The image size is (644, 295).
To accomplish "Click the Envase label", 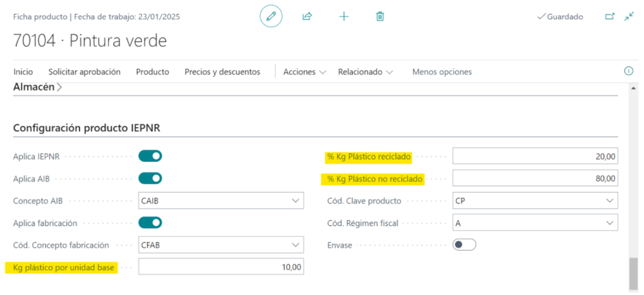I will [340, 245].
